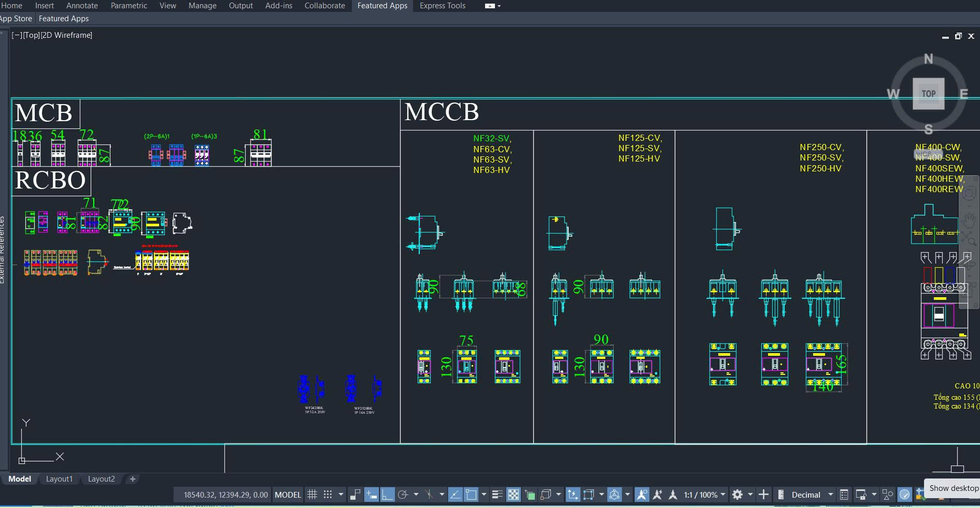Expand the snap mode options arrow
This screenshot has height=508, width=980.
point(340,495)
